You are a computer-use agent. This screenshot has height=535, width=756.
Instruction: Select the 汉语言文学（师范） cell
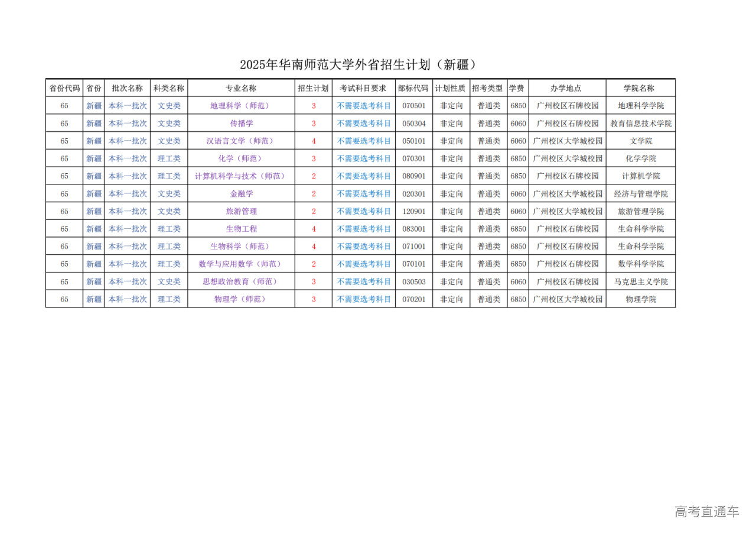click(241, 141)
